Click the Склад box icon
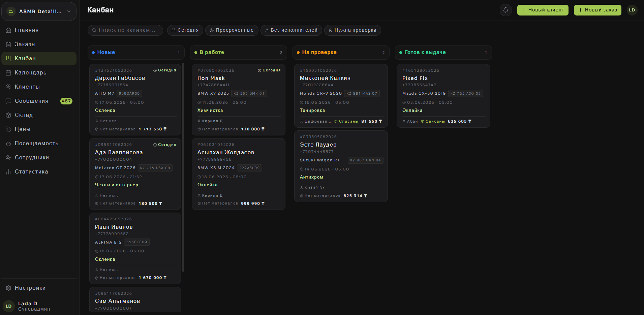644x315 pixels. (x=8, y=115)
